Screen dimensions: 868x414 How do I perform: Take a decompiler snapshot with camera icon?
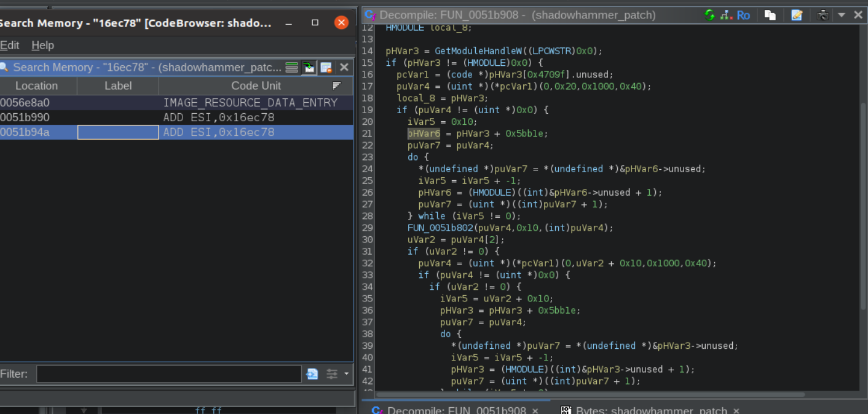pos(823,15)
